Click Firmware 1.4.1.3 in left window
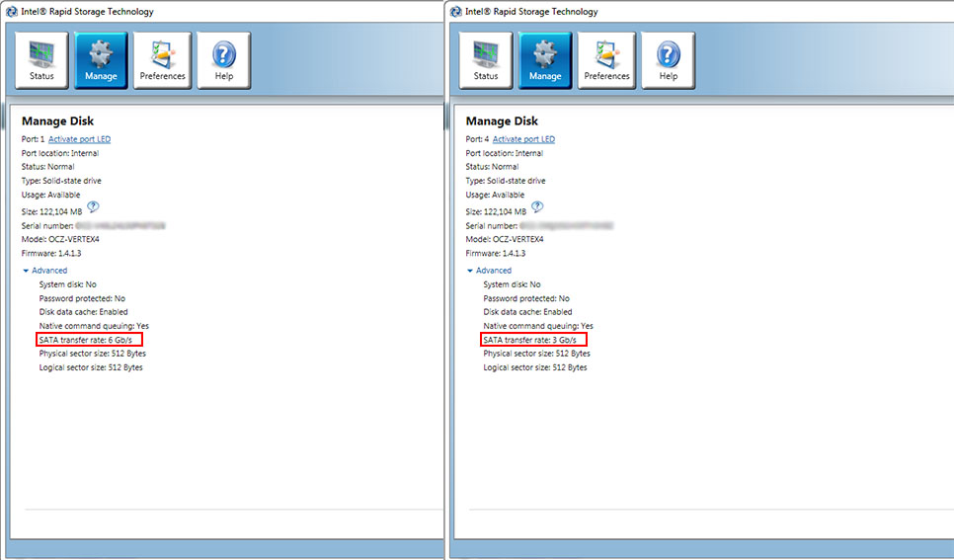 tap(51, 253)
